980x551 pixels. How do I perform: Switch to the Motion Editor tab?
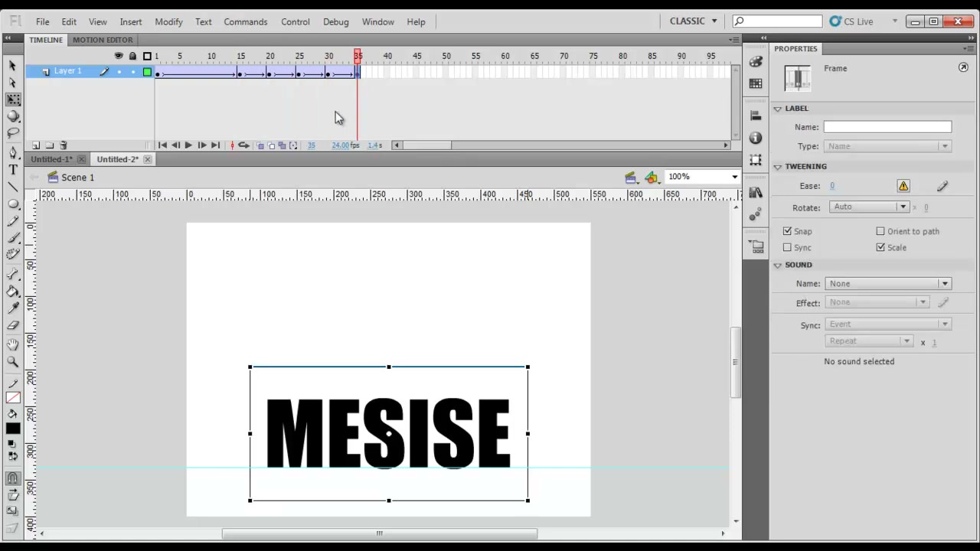pyautogui.click(x=103, y=40)
